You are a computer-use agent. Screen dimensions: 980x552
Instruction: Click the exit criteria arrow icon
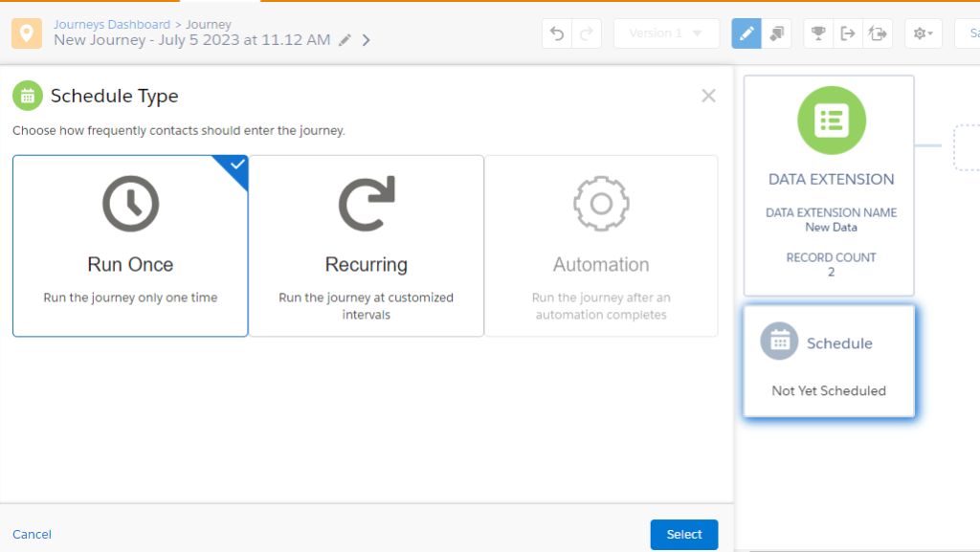848,33
